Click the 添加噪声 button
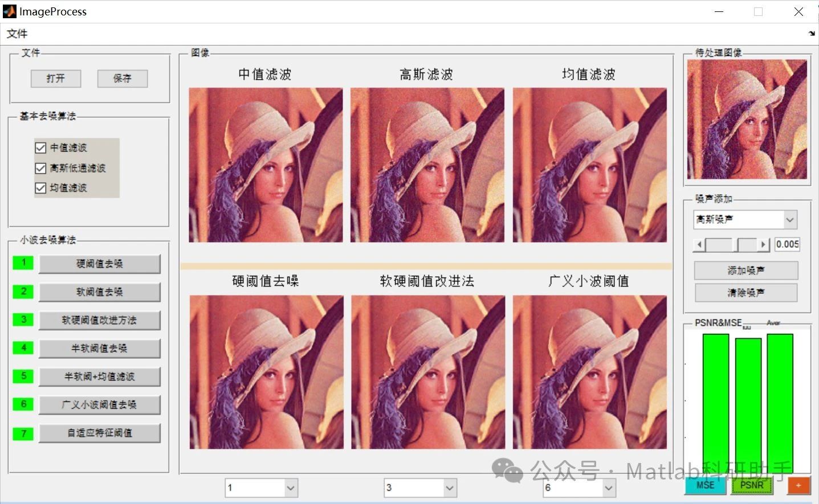The height and width of the screenshot is (504, 819). (x=746, y=271)
